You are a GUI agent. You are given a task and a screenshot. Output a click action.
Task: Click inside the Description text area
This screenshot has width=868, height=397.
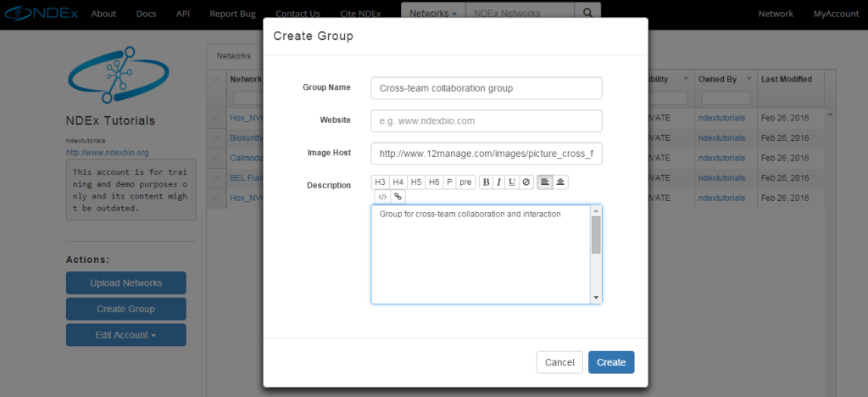pos(481,254)
